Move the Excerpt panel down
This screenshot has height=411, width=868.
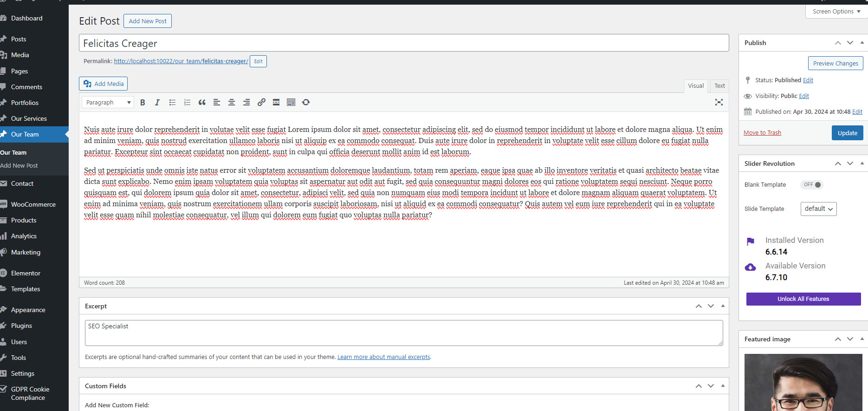point(711,306)
